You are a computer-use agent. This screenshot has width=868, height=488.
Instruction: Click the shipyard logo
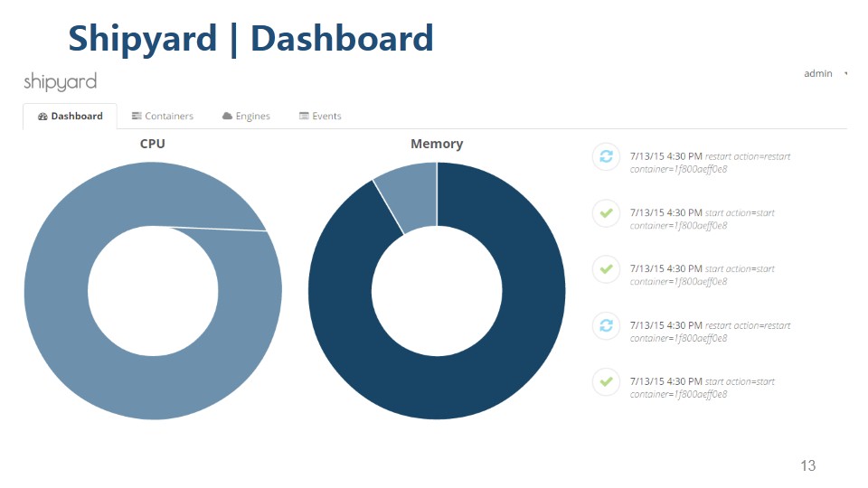(x=61, y=82)
